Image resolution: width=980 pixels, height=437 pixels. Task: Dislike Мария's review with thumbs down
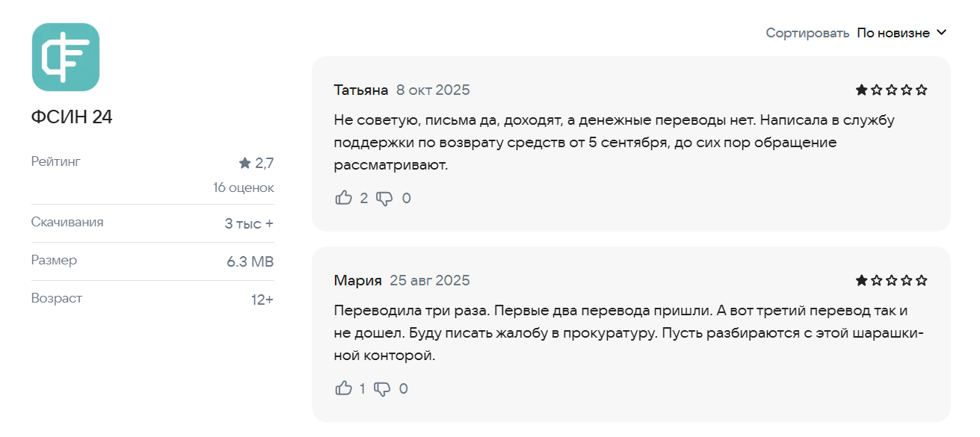382,388
